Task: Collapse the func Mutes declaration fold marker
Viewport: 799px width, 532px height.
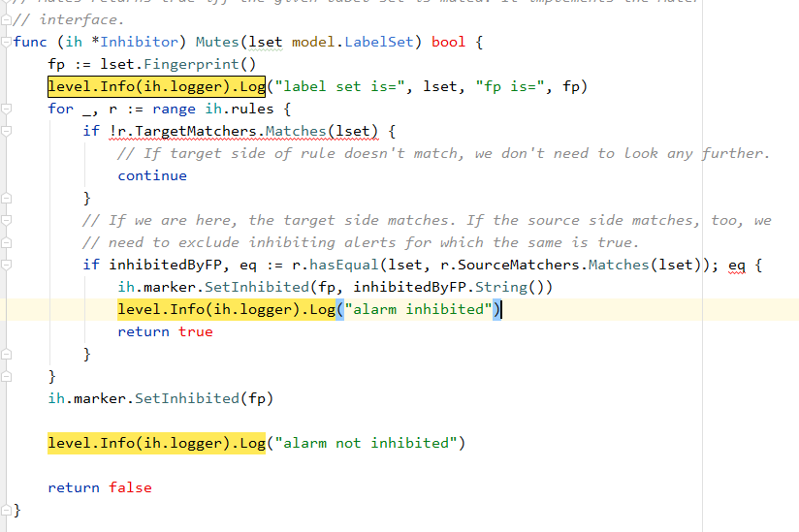Action: [x=6, y=42]
